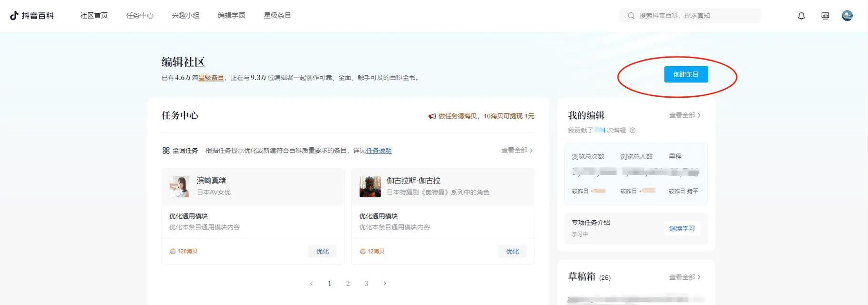Viewport: 868px width, 305px height.
Task: Click the 草稿箱 heading
Action: coord(582,277)
